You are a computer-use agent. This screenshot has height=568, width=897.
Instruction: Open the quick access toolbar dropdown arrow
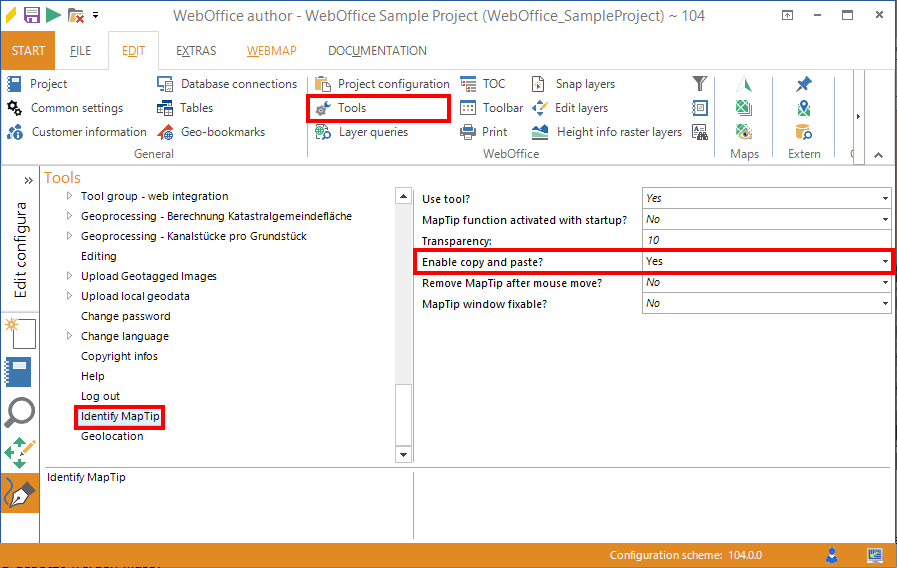(x=96, y=15)
